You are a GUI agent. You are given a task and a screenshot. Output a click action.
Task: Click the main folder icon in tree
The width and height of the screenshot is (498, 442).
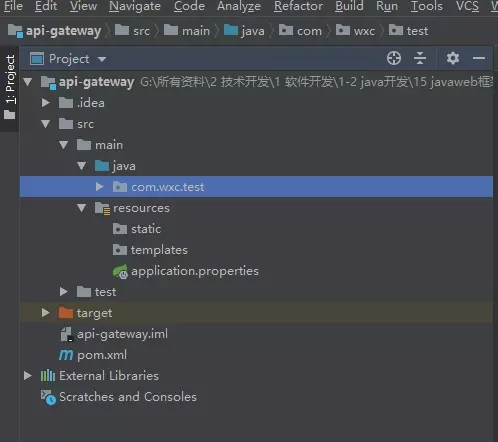84,145
